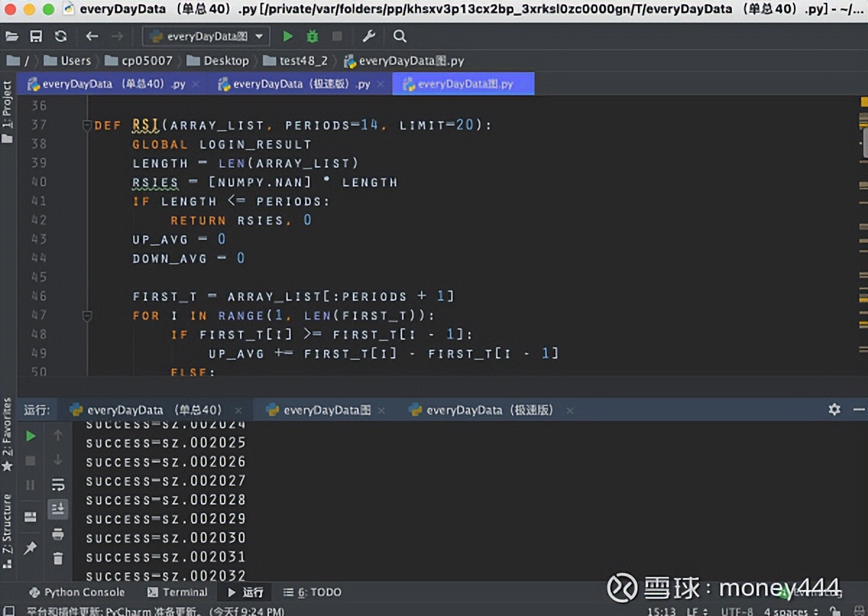
Task: Click the green Run button in the top toolbar
Action: tap(288, 36)
